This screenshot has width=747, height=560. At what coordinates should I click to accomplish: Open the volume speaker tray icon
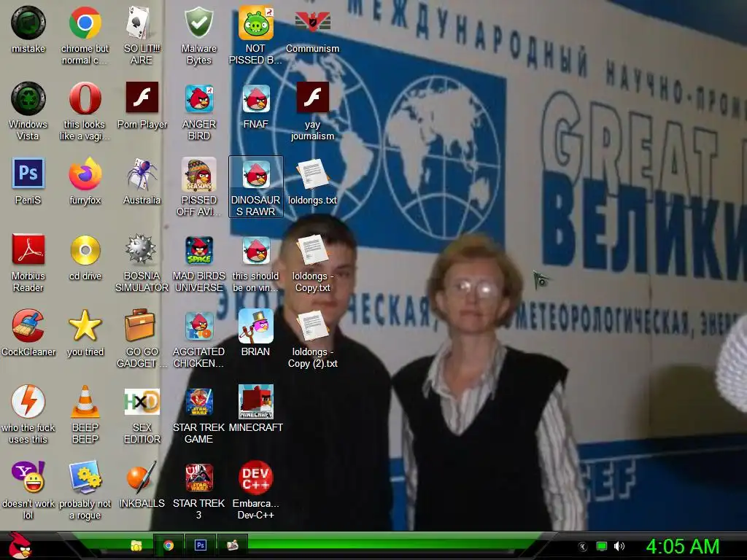click(619, 547)
